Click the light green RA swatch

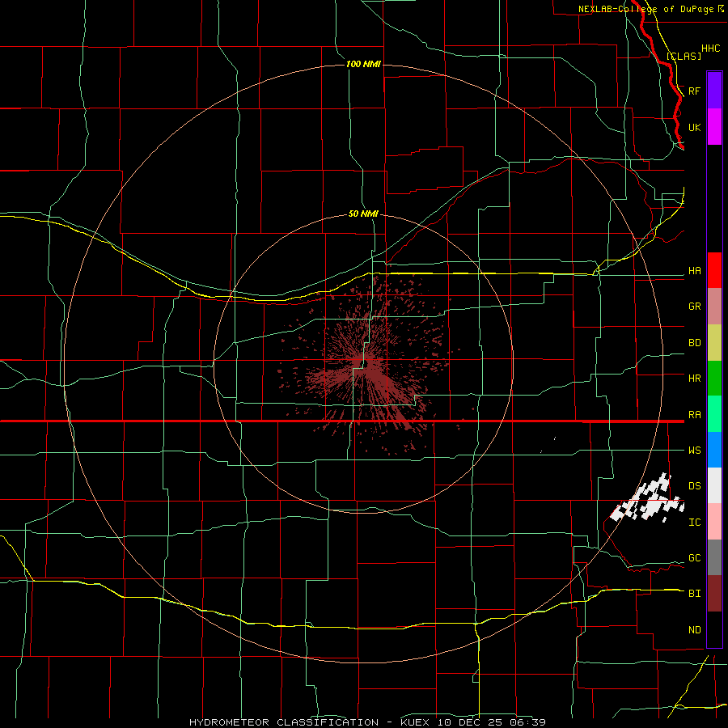point(714,414)
